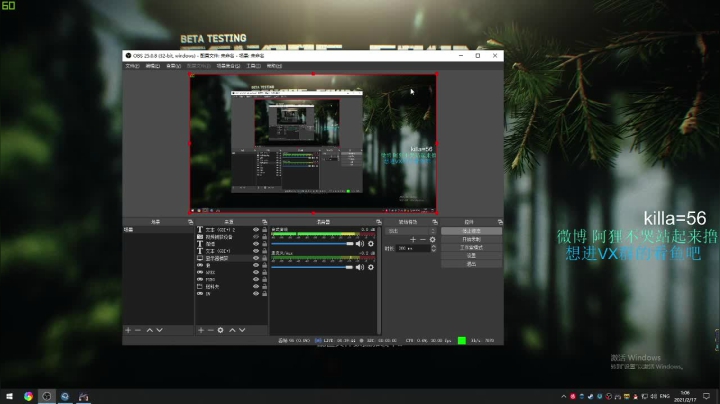Hide the IN source

(x=256, y=293)
